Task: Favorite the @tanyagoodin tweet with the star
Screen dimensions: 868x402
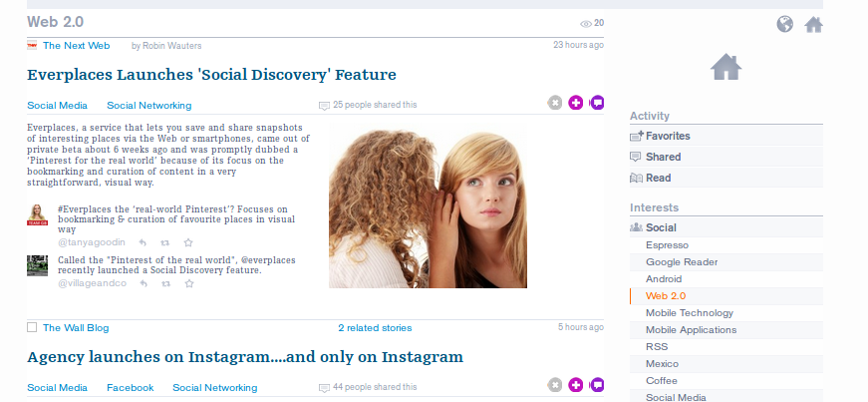Action: pyautogui.click(x=188, y=242)
